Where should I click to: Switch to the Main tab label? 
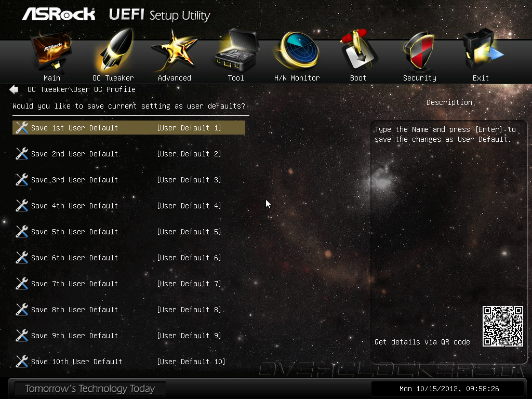point(52,78)
